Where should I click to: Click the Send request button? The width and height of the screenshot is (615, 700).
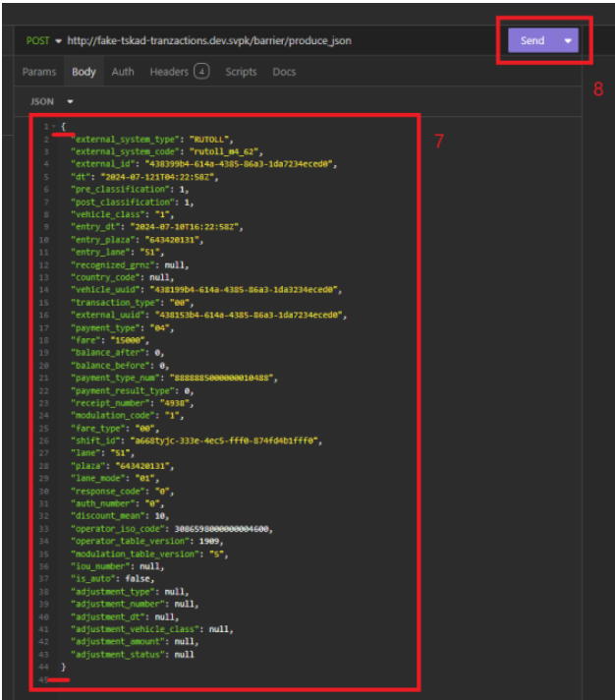[x=532, y=40]
